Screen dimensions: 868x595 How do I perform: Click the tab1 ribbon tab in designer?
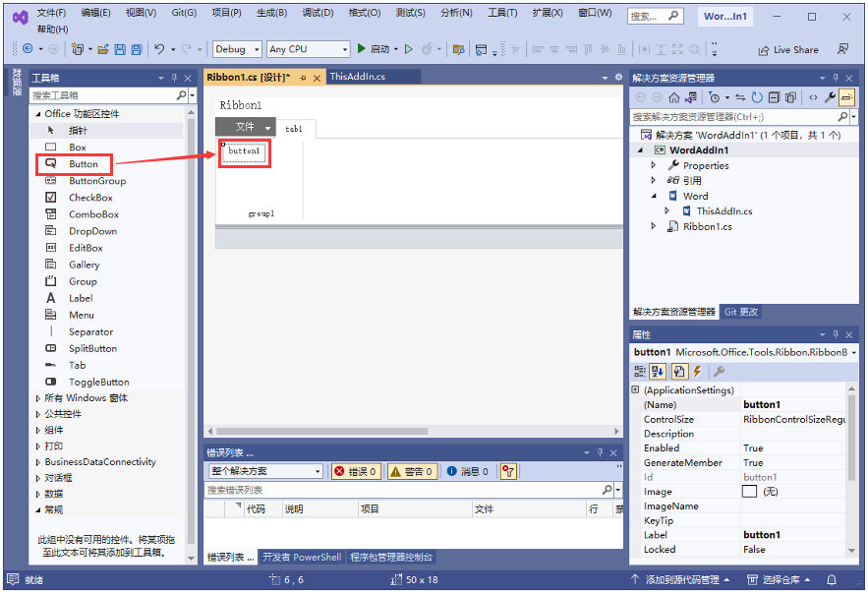point(294,129)
